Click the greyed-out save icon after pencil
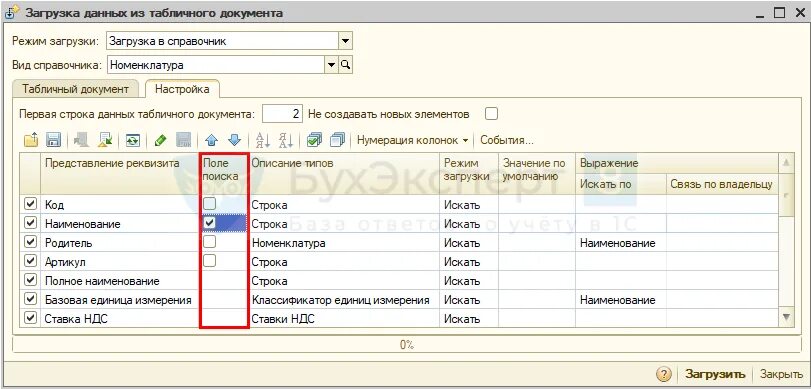Viewport: 811px width, 389px height. pyautogui.click(x=184, y=140)
